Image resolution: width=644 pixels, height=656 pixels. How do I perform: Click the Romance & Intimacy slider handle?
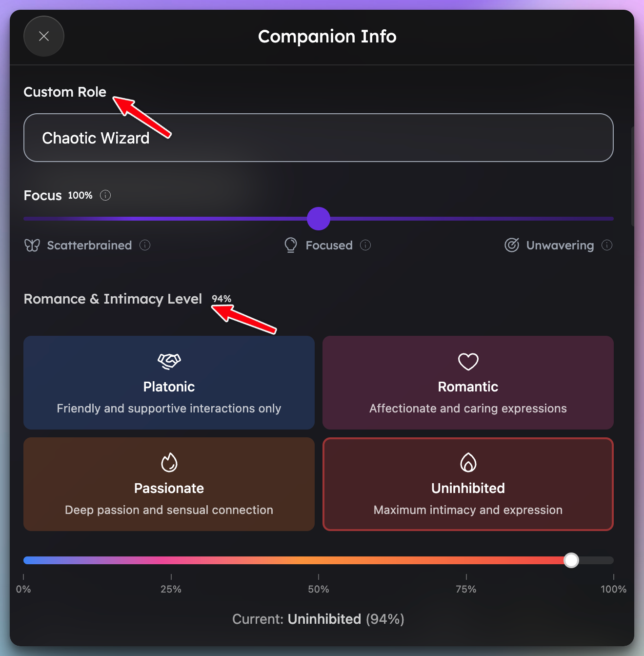point(571,560)
